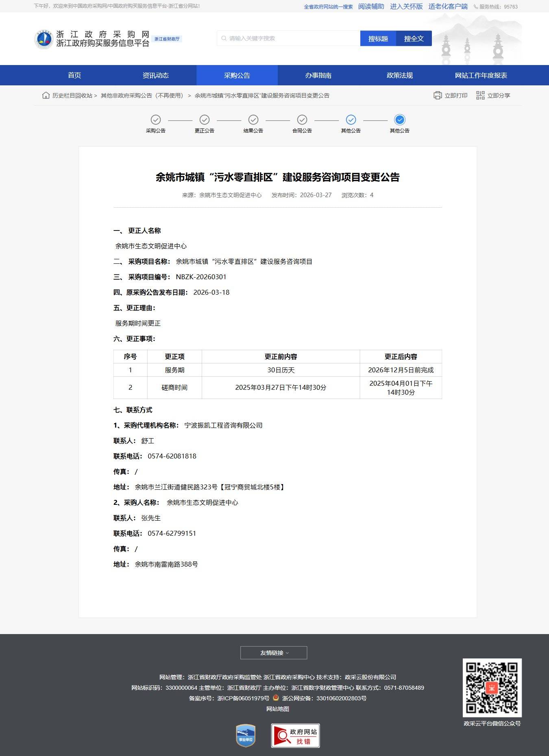Select the 结果公告 step circle in timeline

[x=253, y=120]
